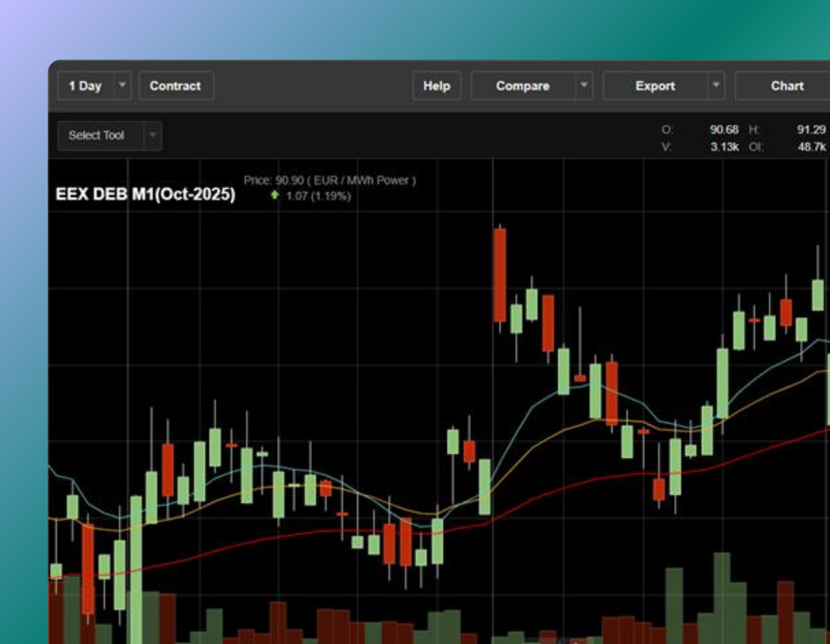The image size is (830, 644).
Task: Select the Price 90.90 EUR/MWh label
Action: [x=330, y=180]
